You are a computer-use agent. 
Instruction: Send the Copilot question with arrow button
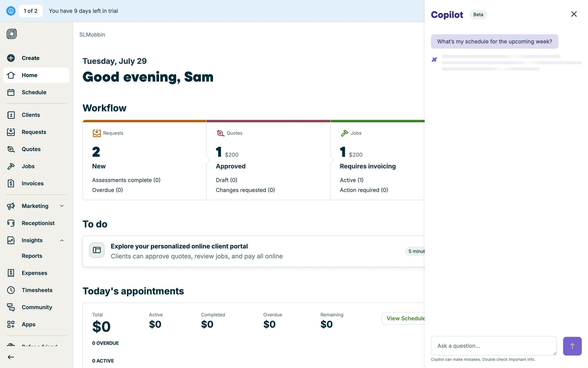point(572,346)
